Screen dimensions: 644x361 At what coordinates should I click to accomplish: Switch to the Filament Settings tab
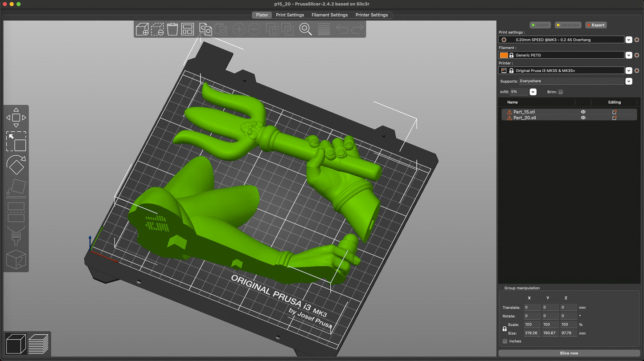click(x=329, y=15)
